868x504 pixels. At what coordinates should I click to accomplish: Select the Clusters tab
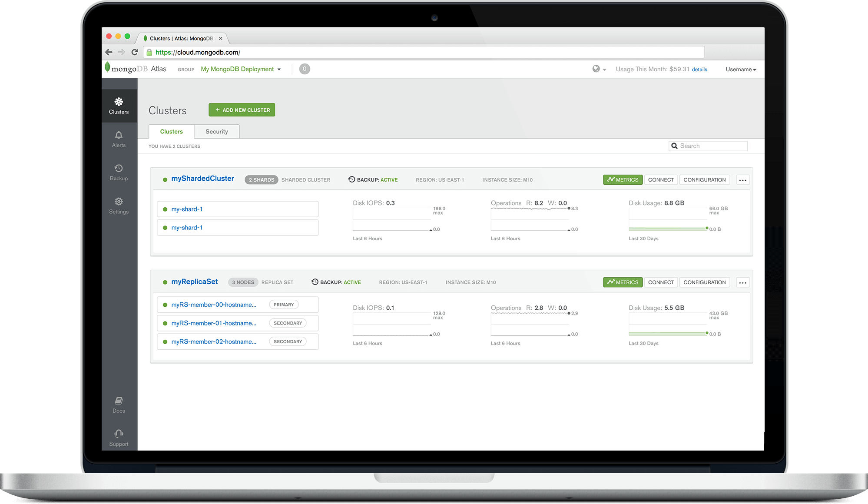tap(171, 131)
